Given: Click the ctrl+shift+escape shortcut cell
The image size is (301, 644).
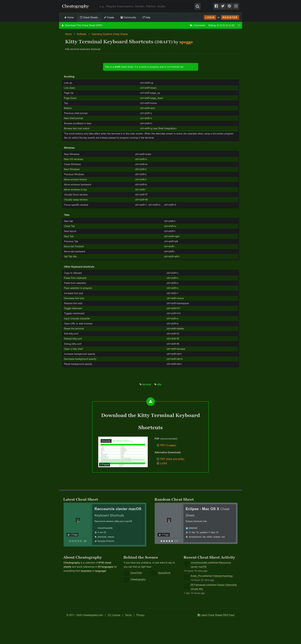Looking at the screenshot, I should point(176,349).
